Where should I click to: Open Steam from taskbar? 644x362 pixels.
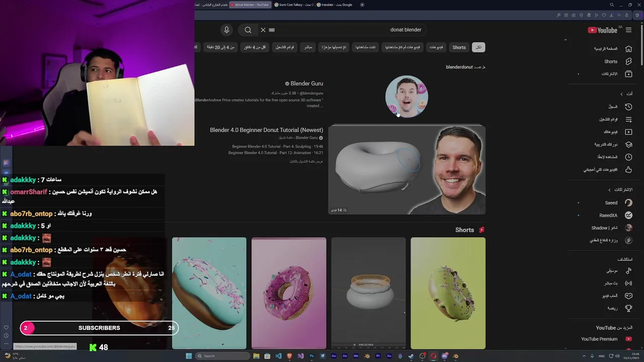(x=411, y=356)
